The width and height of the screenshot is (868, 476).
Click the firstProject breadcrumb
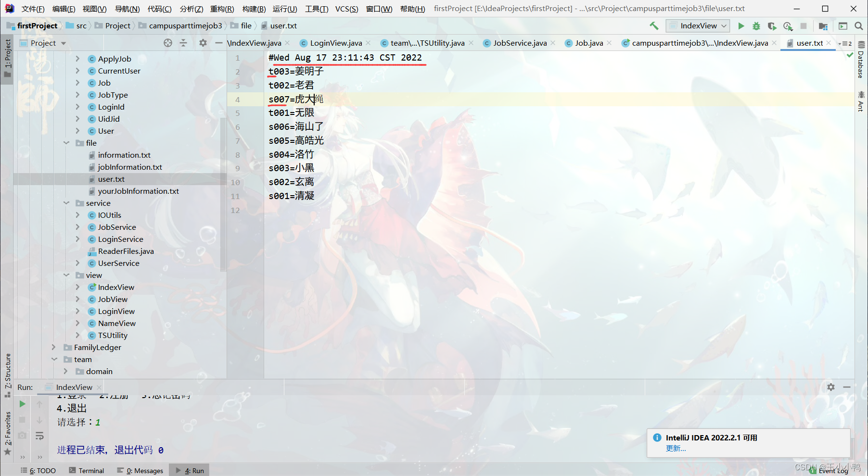[x=37, y=26]
